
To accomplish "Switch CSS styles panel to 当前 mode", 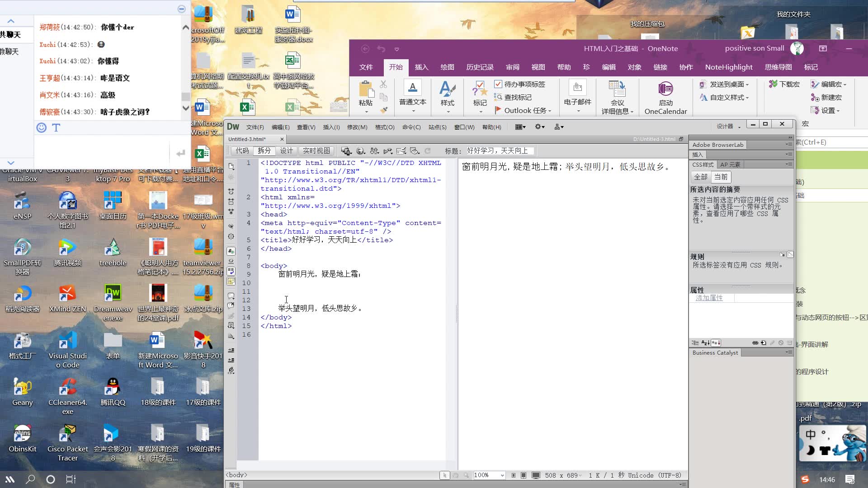I will point(721,177).
